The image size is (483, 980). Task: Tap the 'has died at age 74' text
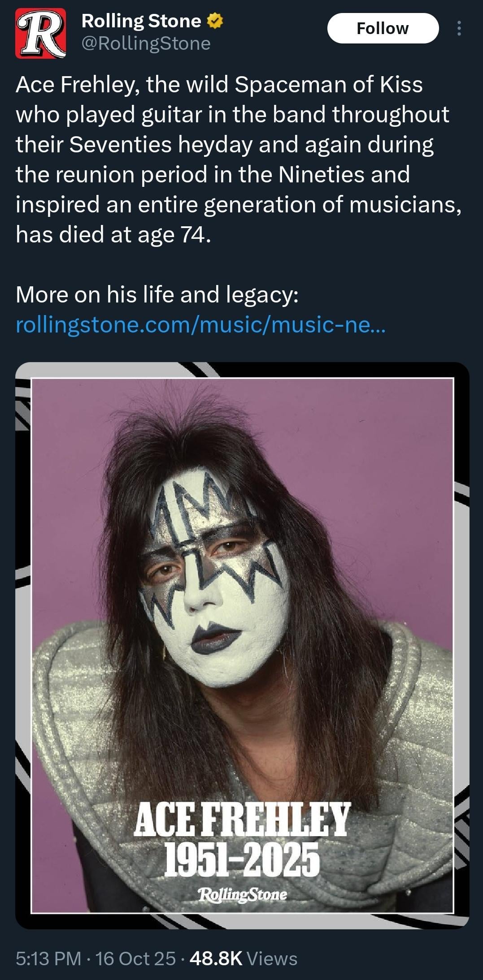tap(113, 234)
